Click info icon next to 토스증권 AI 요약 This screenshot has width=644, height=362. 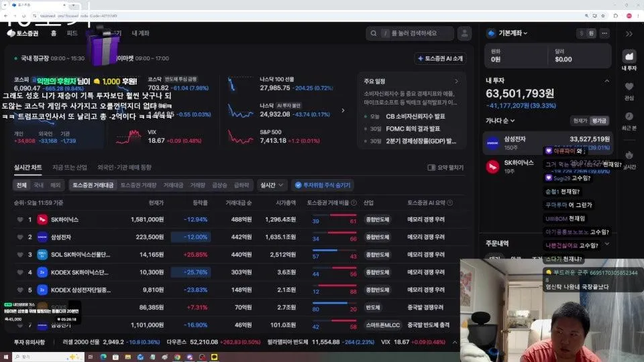coord(449,202)
